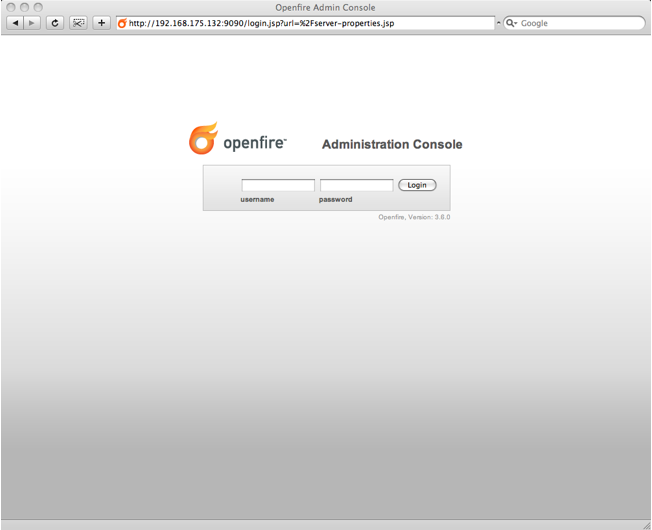Zoom the window with the third title-bar button
652x530 pixels.
pos(38,7)
